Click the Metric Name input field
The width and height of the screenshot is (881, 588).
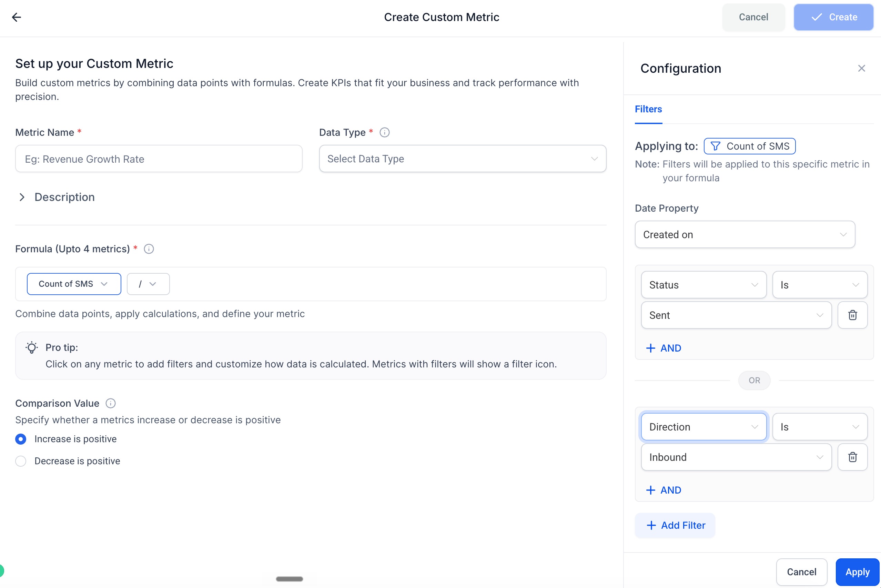click(159, 159)
